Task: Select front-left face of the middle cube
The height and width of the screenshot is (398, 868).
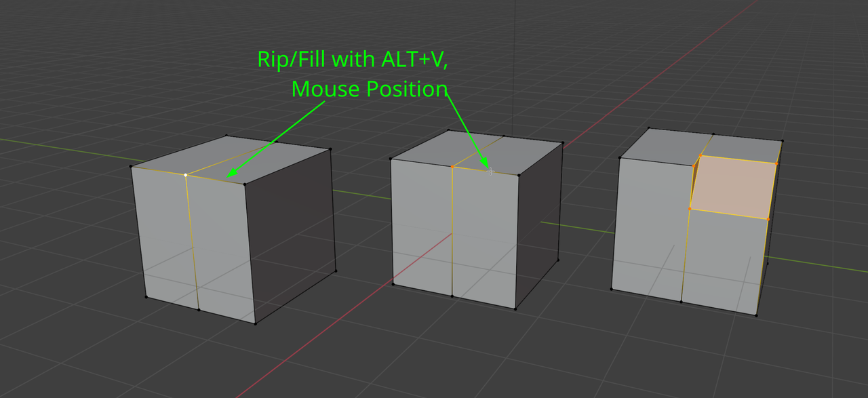Action: 422,227
